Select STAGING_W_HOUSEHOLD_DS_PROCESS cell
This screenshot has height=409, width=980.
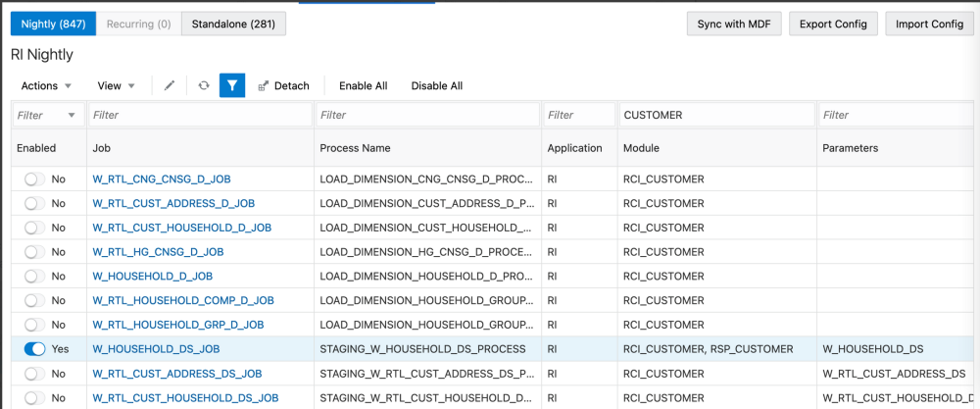coord(428,349)
